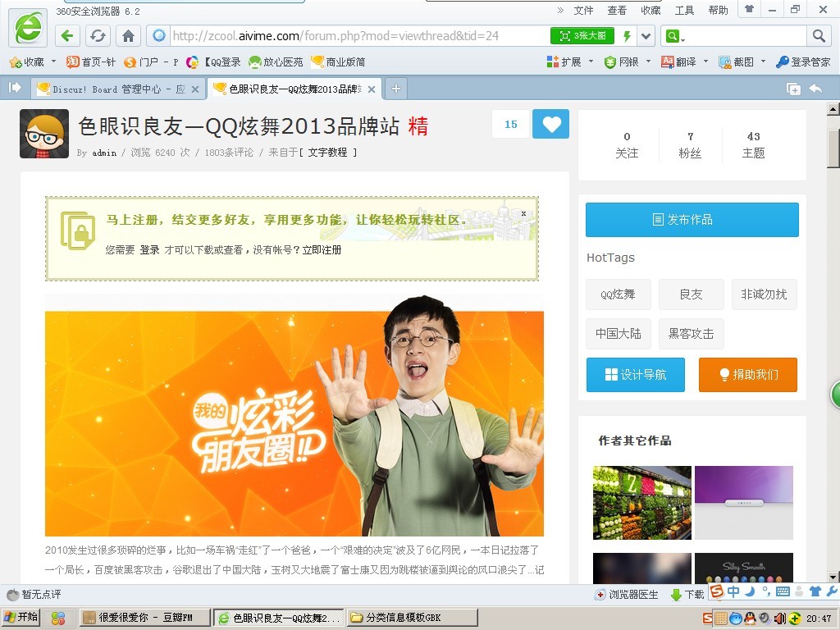Click the page scrollbar up arrow
840x630 pixels.
coord(833,109)
